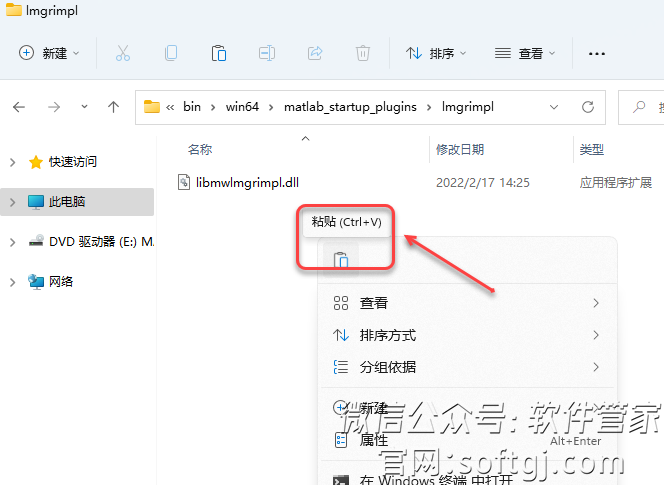Choose 属性 in context menu

[x=467, y=440]
